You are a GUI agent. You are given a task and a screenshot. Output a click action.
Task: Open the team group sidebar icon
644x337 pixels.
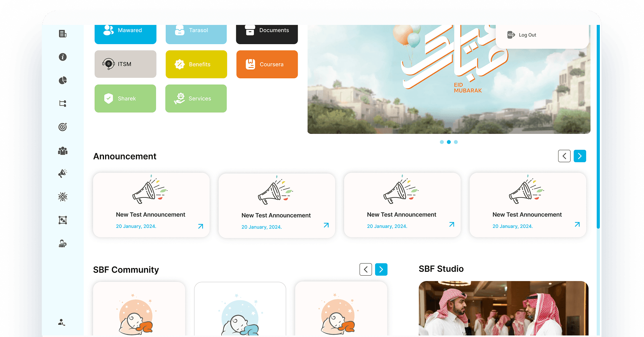(63, 151)
